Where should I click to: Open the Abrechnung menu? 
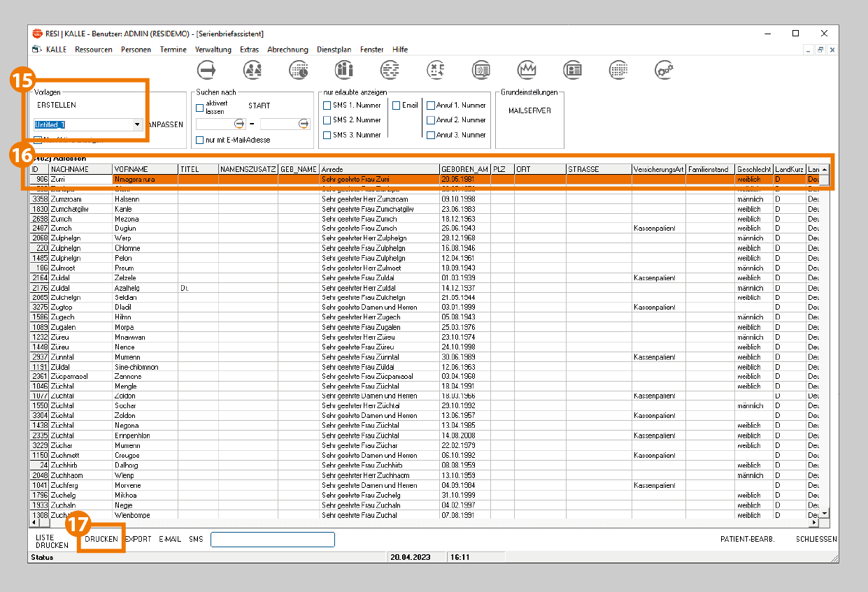pos(287,50)
